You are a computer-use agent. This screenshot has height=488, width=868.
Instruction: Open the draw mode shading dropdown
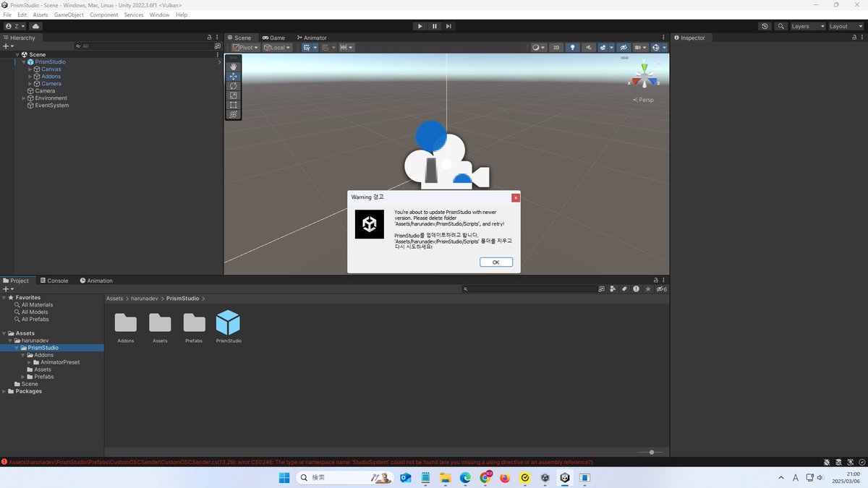(x=539, y=47)
